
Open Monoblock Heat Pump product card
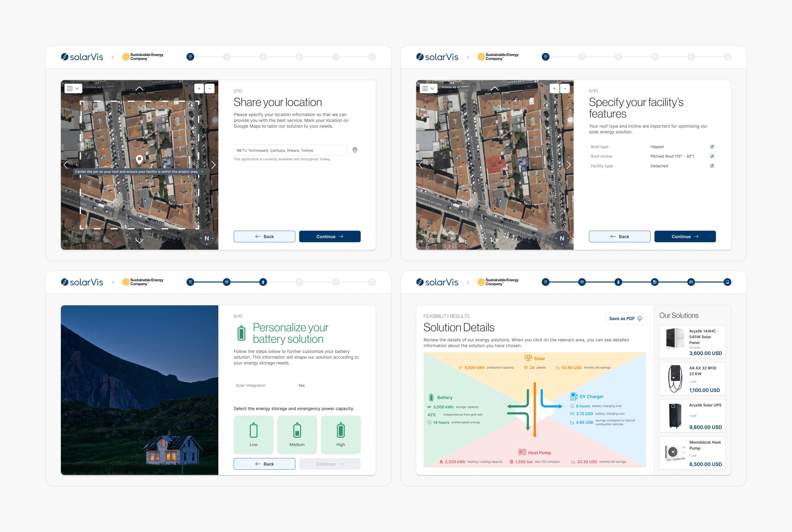tap(692, 453)
